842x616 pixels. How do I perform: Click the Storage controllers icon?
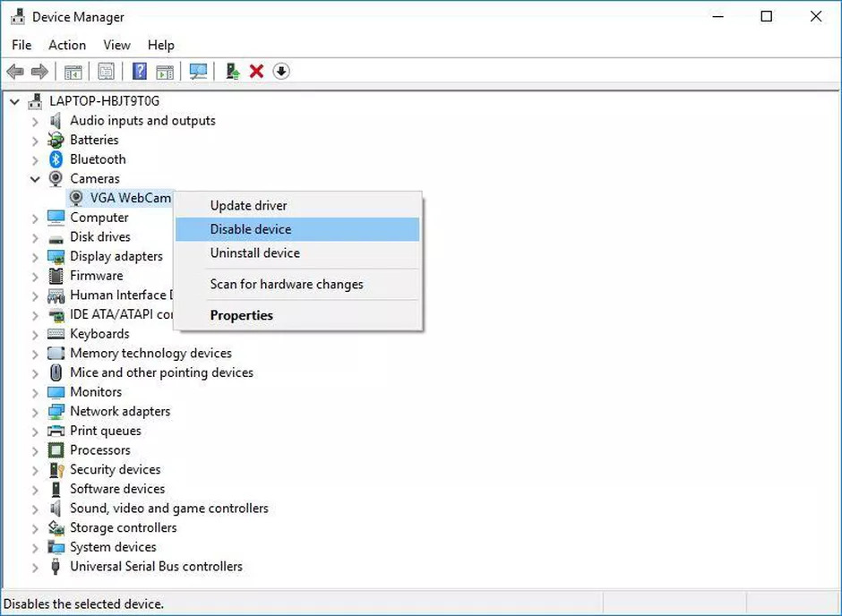(56, 528)
